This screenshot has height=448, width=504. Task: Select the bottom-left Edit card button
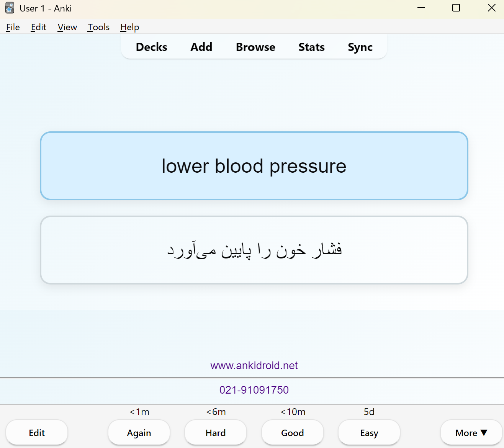pyautogui.click(x=37, y=433)
